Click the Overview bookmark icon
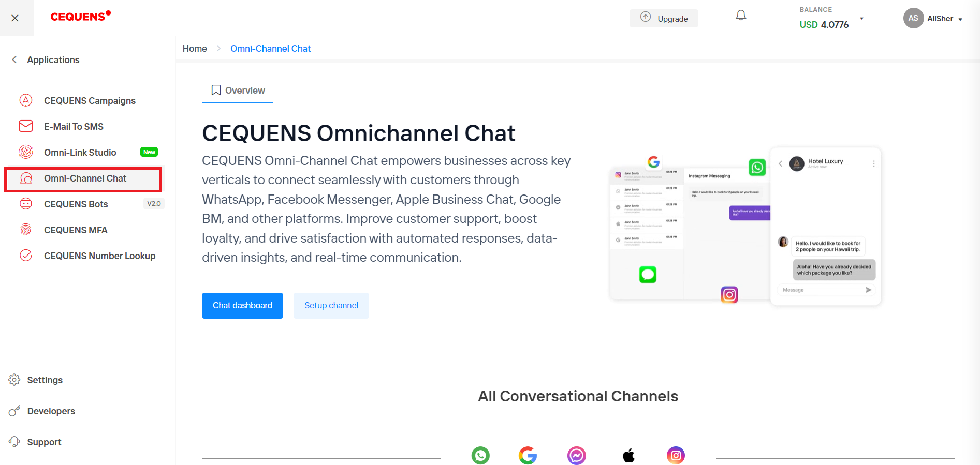Viewport: 980px width, 465px height. (216, 90)
